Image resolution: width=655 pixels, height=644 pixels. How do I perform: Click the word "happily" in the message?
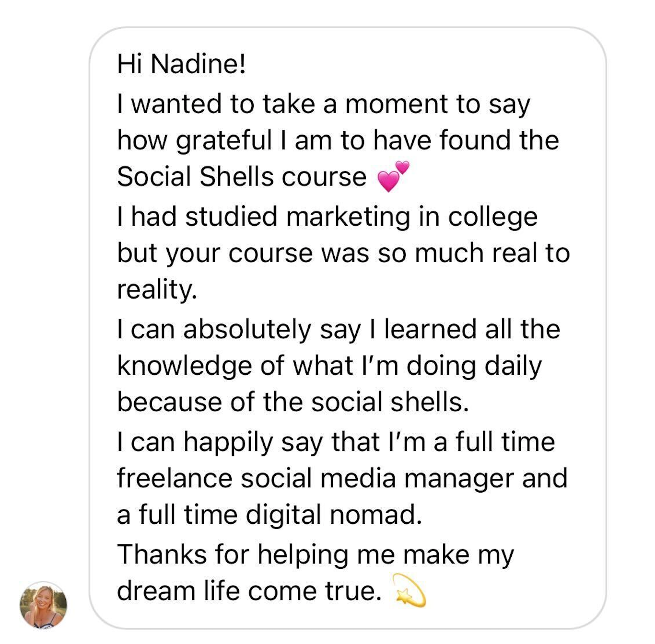[x=228, y=442]
